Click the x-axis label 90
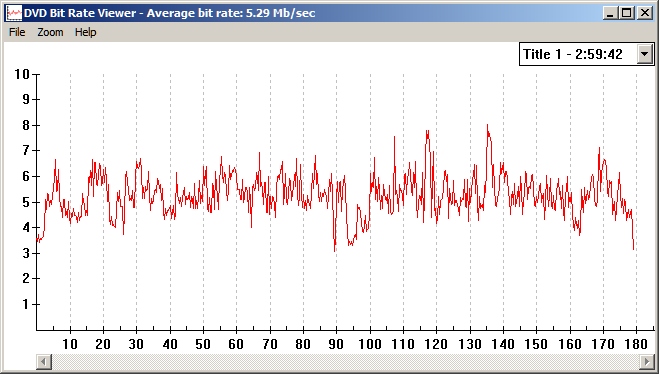Screen dimensions: 659x374 [x=336, y=345]
